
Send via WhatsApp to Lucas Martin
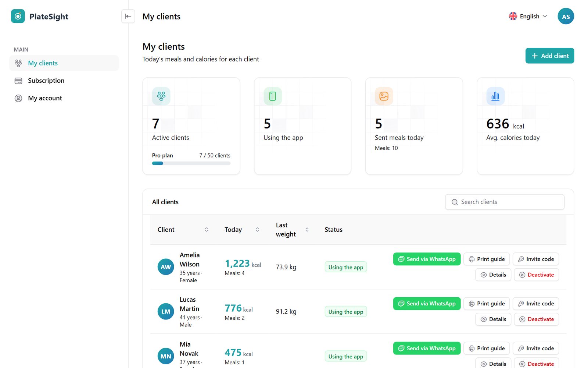tap(427, 304)
